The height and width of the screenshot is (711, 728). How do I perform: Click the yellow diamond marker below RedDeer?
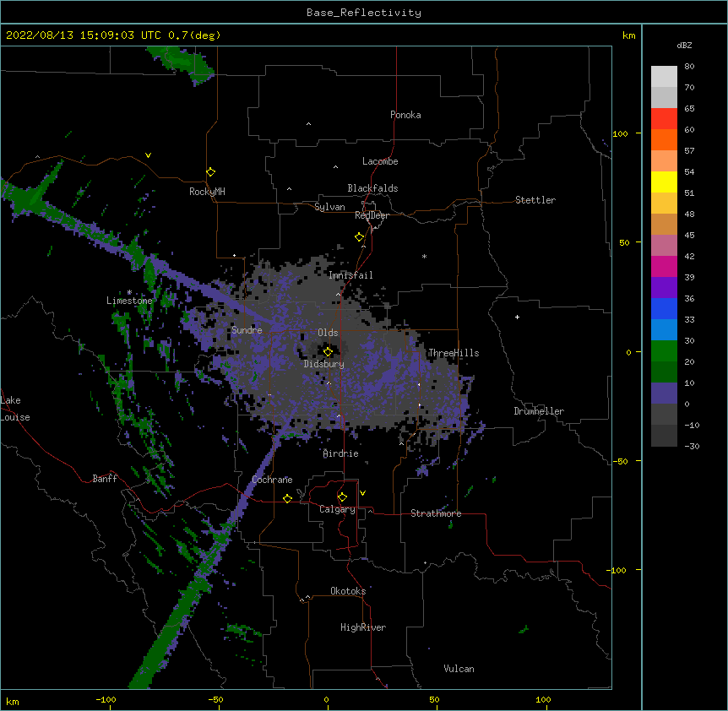[359, 237]
